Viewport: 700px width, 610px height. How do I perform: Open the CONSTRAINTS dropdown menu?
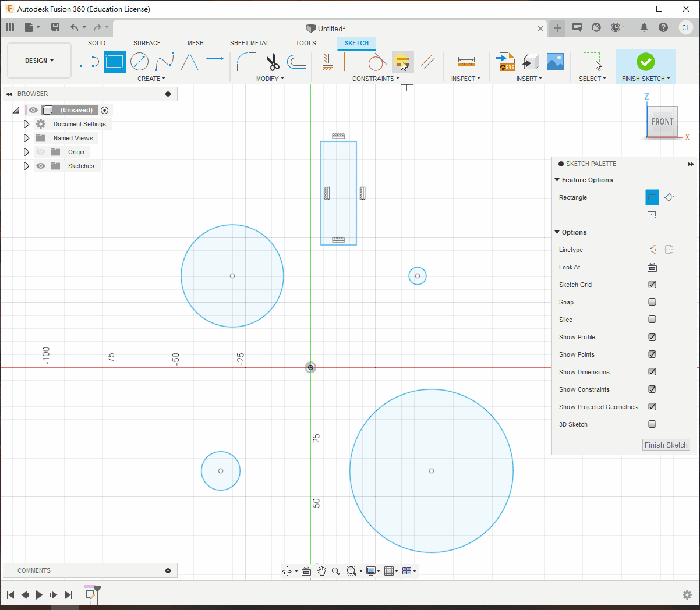(x=376, y=79)
